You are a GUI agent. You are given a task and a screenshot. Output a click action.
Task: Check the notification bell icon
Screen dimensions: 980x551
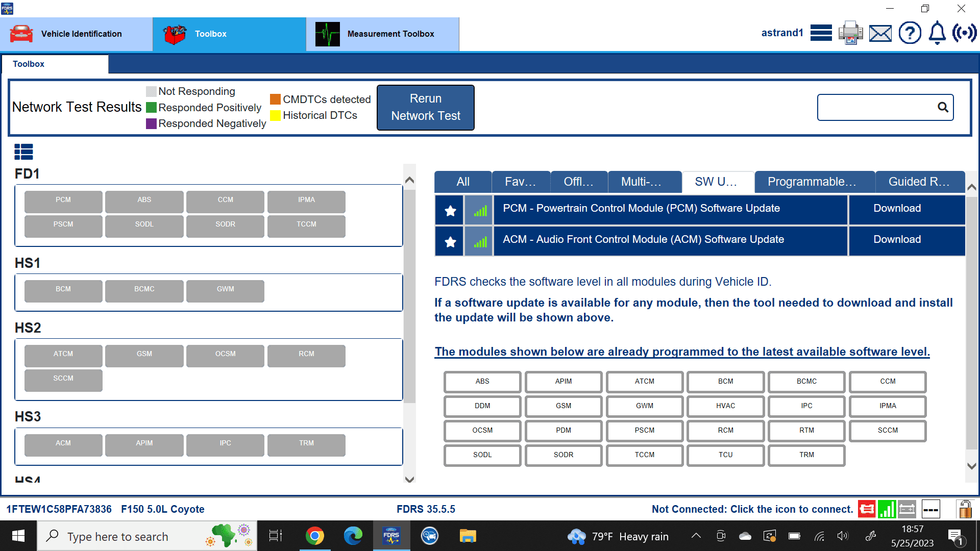click(937, 33)
